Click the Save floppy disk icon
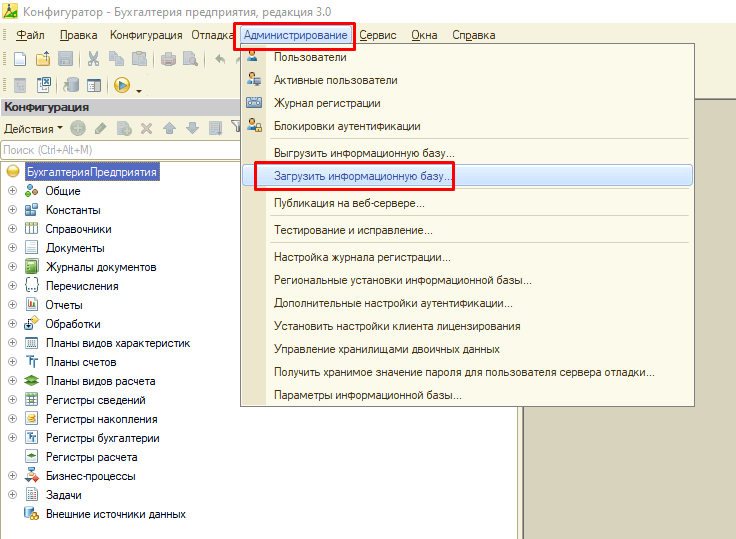This screenshot has width=736, height=539. click(65, 59)
